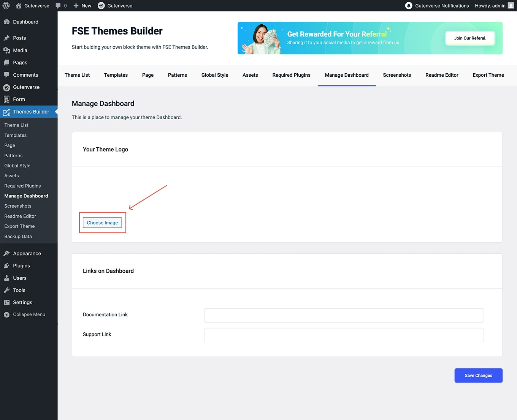Switch to the Global Style tab
The image size is (517, 420).
[215, 75]
